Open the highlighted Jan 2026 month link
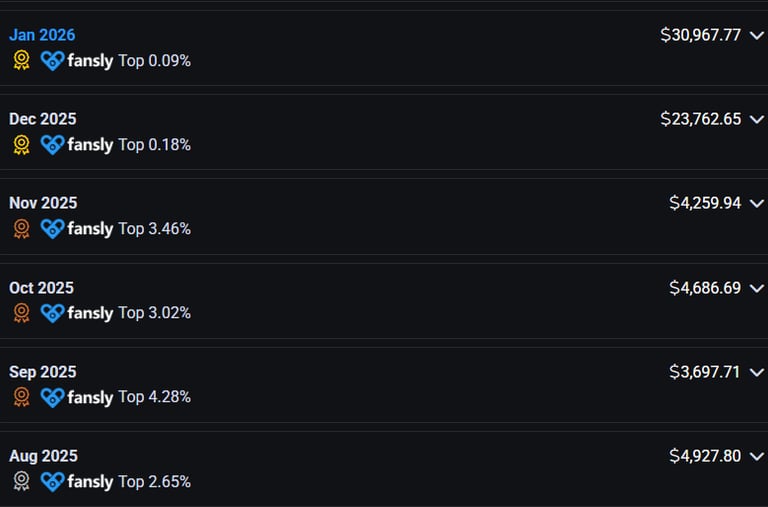This screenshot has width=768, height=507. coord(43,35)
